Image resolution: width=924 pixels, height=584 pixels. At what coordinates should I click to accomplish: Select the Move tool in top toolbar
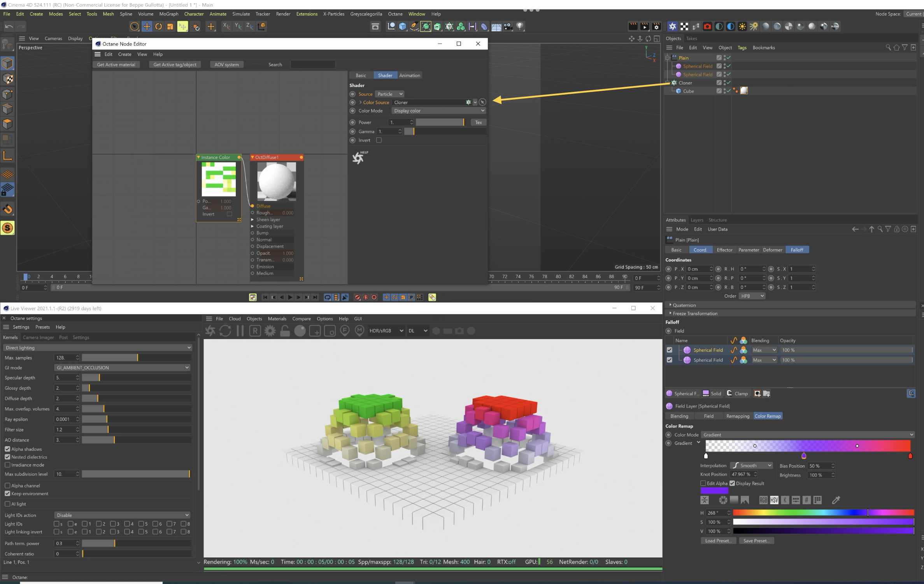tap(147, 26)
